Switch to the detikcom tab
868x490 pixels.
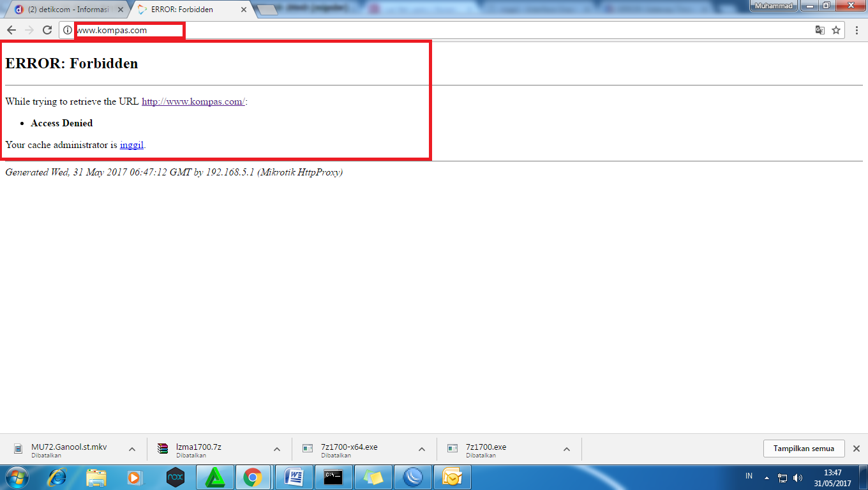67,10
